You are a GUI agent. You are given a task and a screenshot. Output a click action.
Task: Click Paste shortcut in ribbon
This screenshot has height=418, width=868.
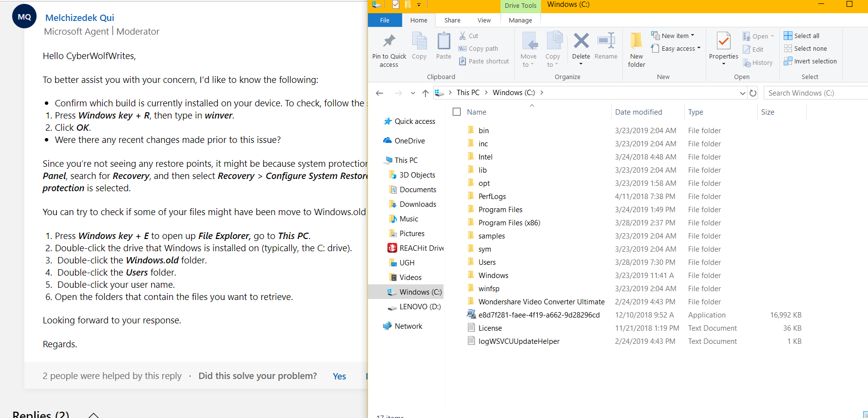coord(483,61)
